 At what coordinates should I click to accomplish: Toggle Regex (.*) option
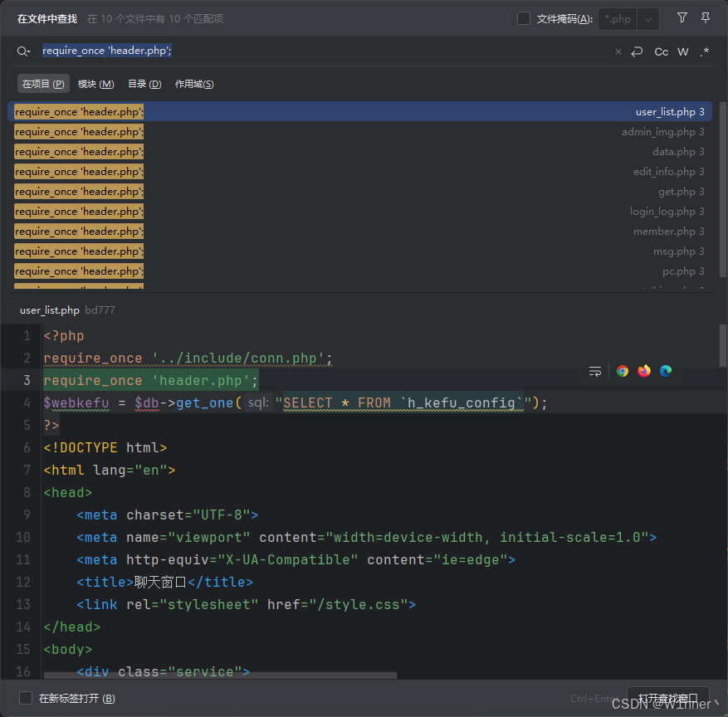pos(704,52)
